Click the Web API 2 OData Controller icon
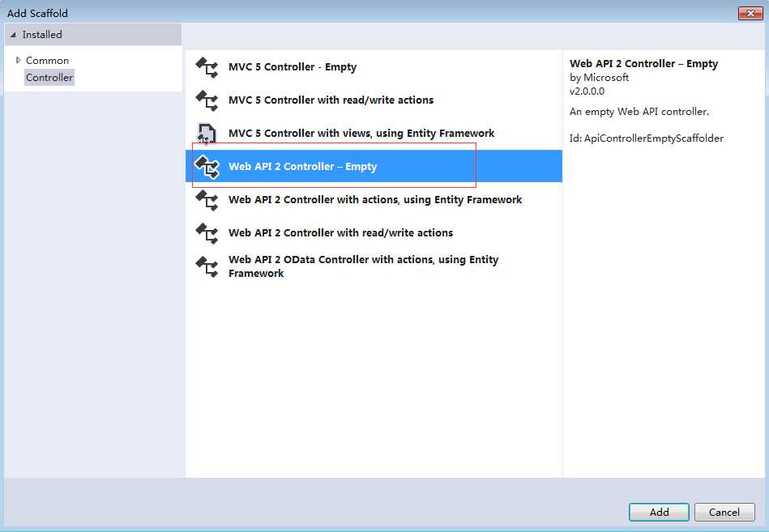This screenshot has width=769, height=532. 207,267
